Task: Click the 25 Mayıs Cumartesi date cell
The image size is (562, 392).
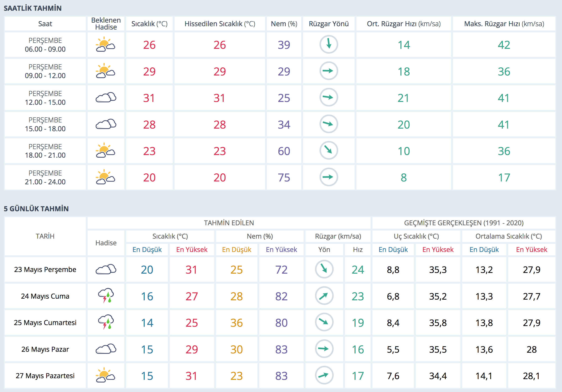Action: (x=45, y=322)
